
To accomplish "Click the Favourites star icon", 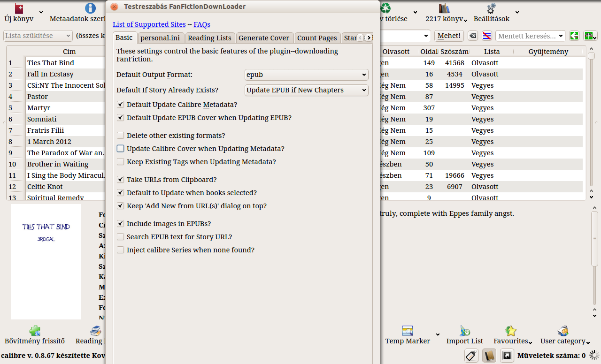I will click(x=511, y=331).
